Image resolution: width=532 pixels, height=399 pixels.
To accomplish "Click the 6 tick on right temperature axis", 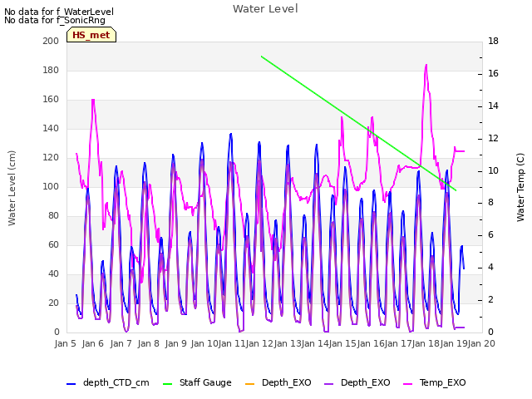I will point(490,235).
